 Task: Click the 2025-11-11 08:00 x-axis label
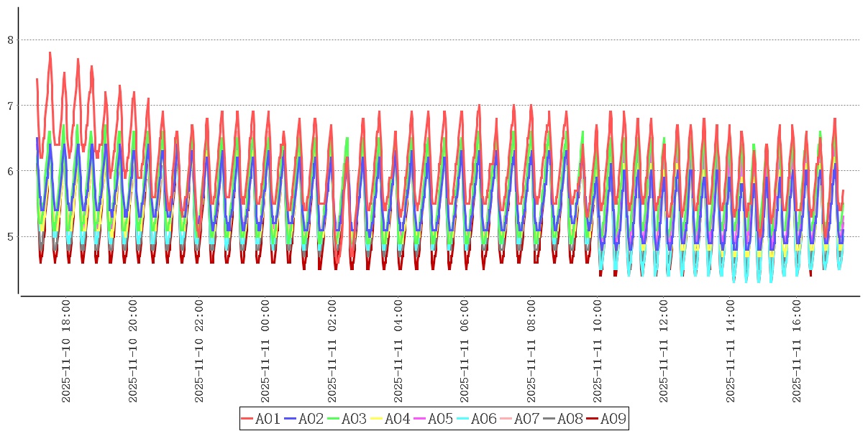[531, 351]
